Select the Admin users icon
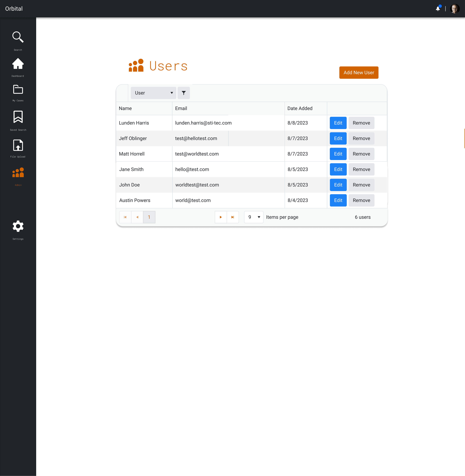 [x=18, y=172]
